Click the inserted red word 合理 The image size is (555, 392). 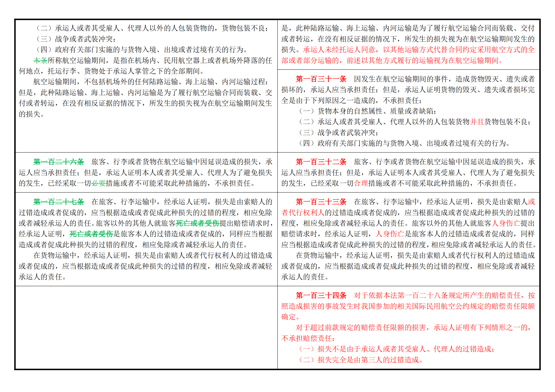[361, 183]
